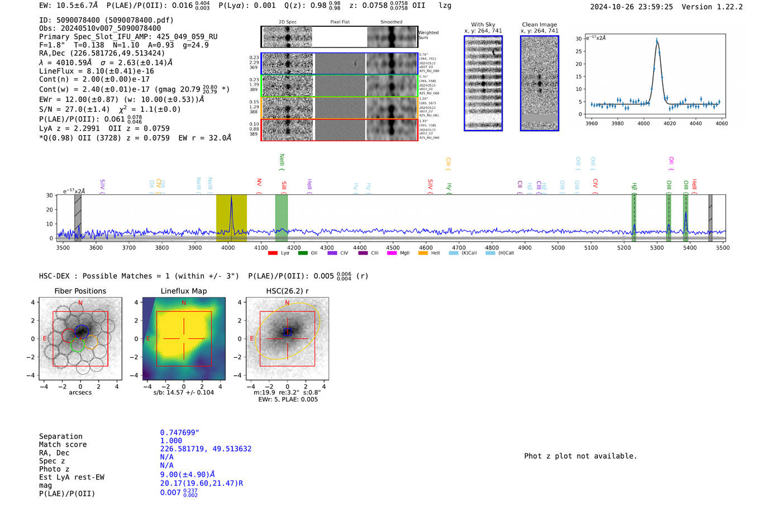Click the 'LyA z = 2.2991' text

coord(69,128)
